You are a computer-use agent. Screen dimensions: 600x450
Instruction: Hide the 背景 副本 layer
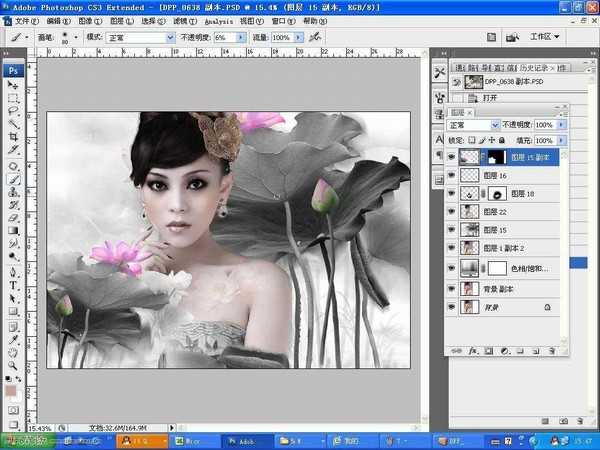coord(452,288)
